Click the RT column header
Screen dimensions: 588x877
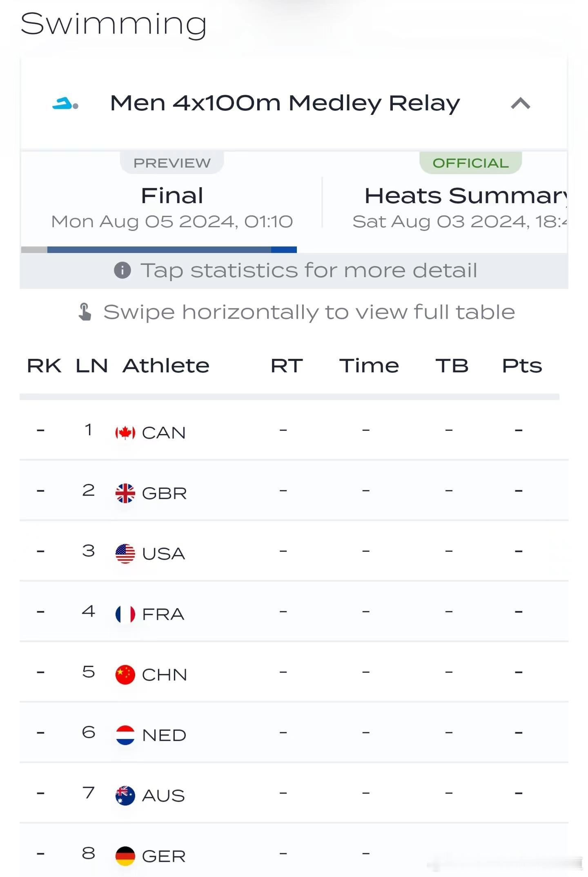pos(287,365)
